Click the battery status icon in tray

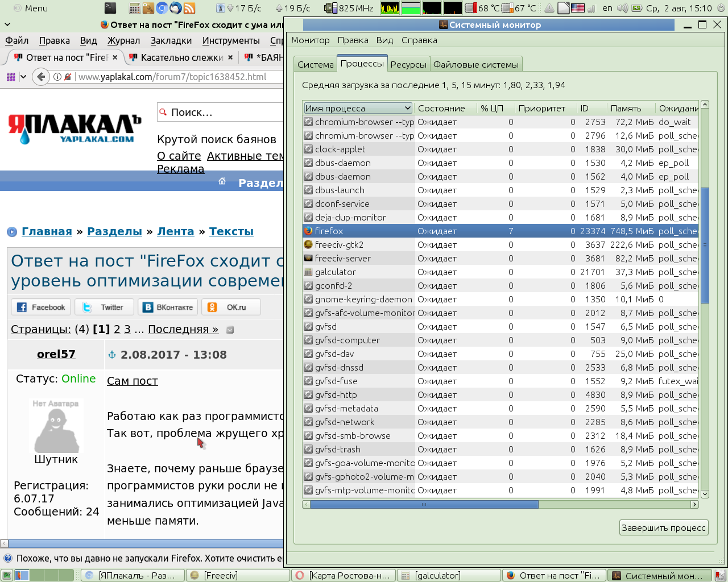[637, 8]
